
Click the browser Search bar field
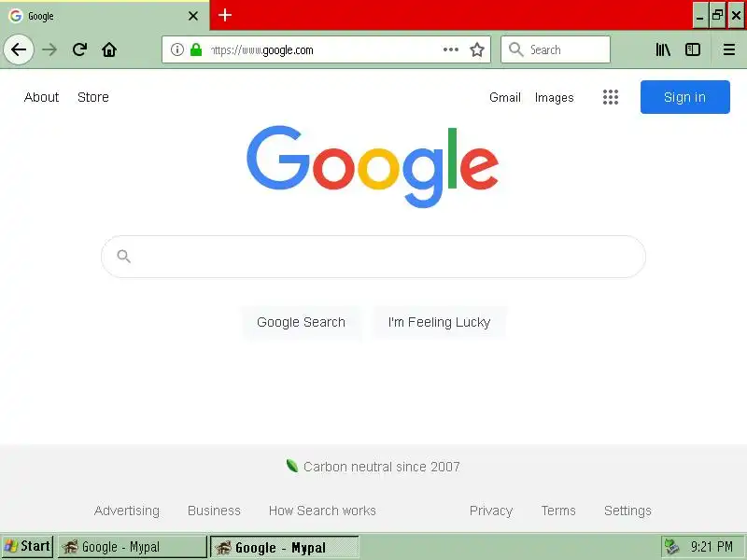pyautogui.click(x=556, y=49)
